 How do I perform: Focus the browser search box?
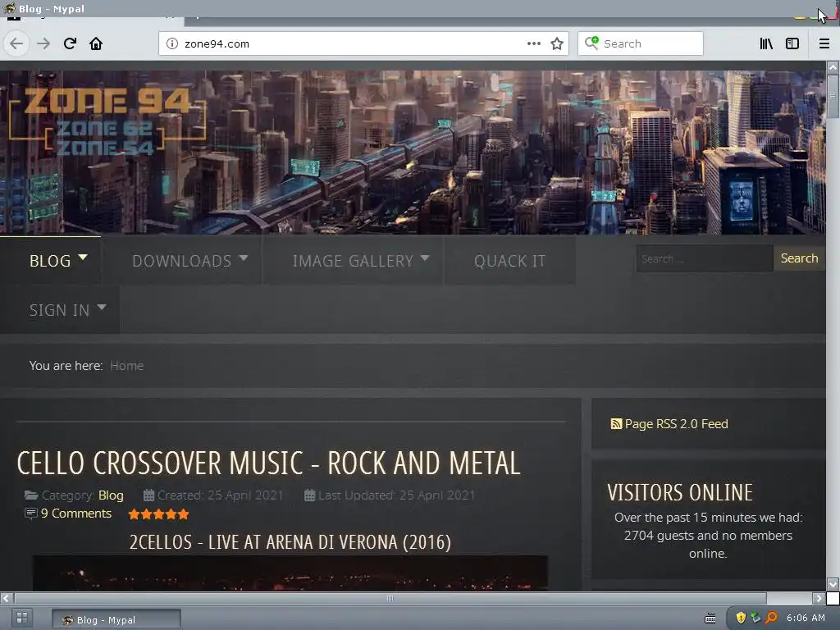(x=640, y=43)
